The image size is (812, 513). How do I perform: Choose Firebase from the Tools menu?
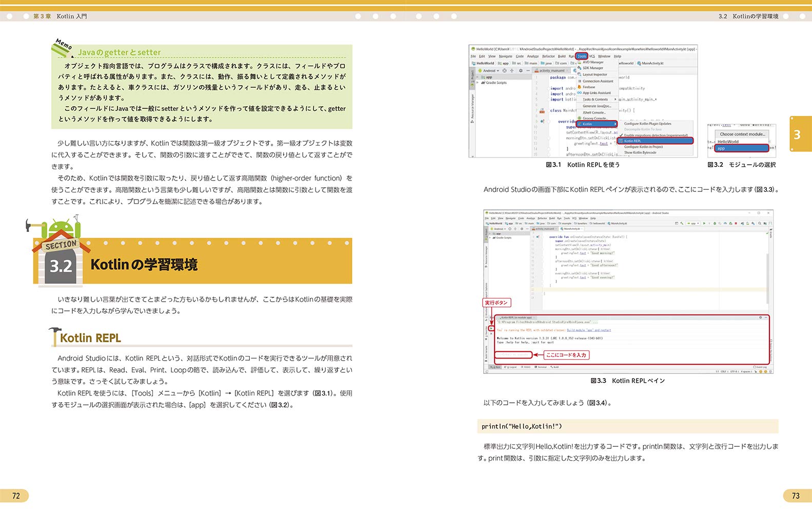coord(589,87)
